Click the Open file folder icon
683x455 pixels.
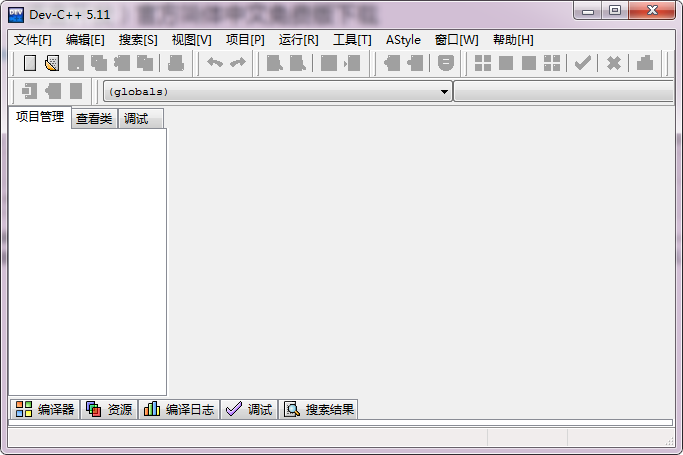(52, 63)
